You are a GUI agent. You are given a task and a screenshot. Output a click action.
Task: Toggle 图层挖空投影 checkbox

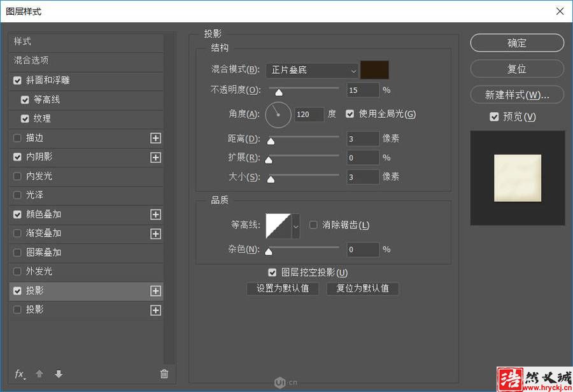coord(272,272)
